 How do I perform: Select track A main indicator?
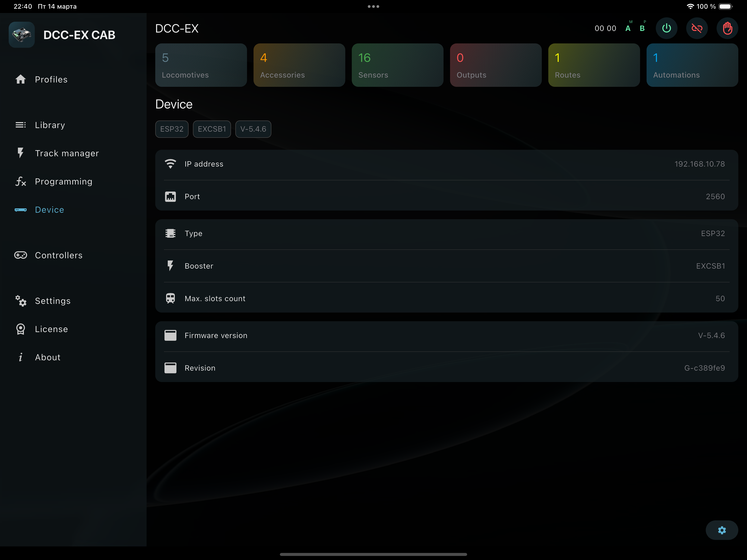[628, 27]
